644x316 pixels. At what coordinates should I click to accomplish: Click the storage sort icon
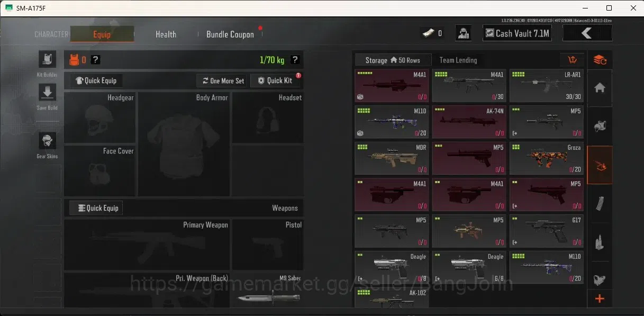coord(572,60)
